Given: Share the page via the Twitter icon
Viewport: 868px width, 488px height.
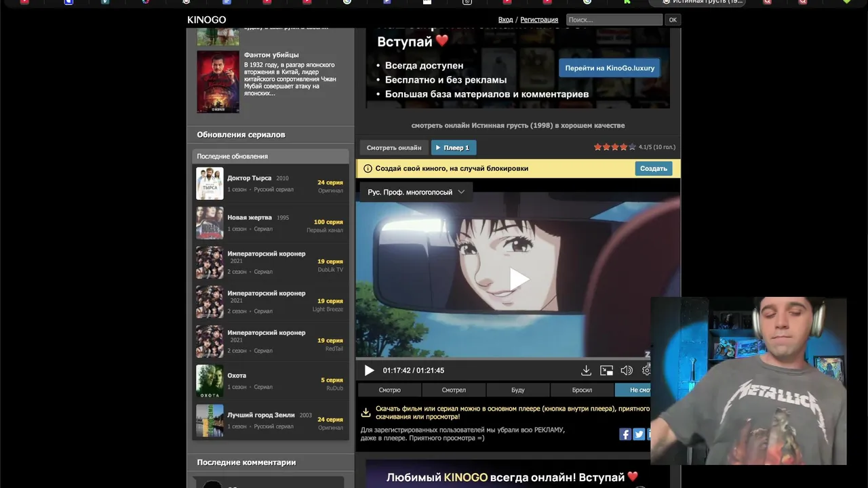Looking at the screenshot, I should (x=639, y=434).
